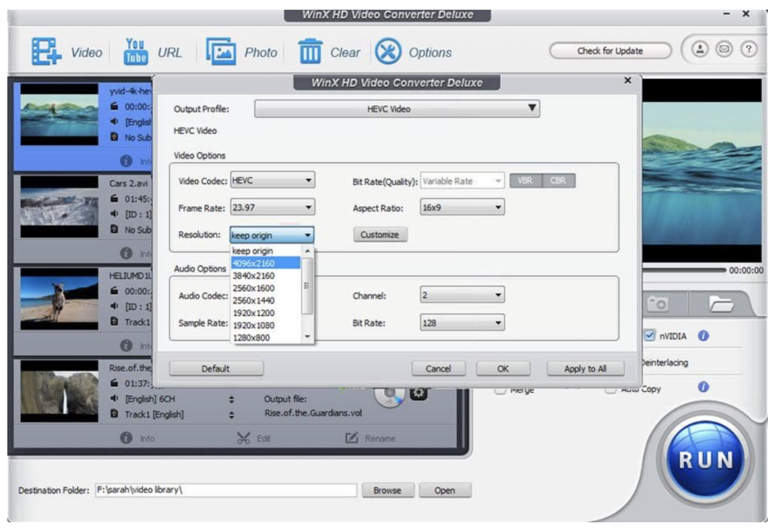Click the Info icon for HELIUMD video
This screenshot has height=532, width=780.
coord(126,345)
